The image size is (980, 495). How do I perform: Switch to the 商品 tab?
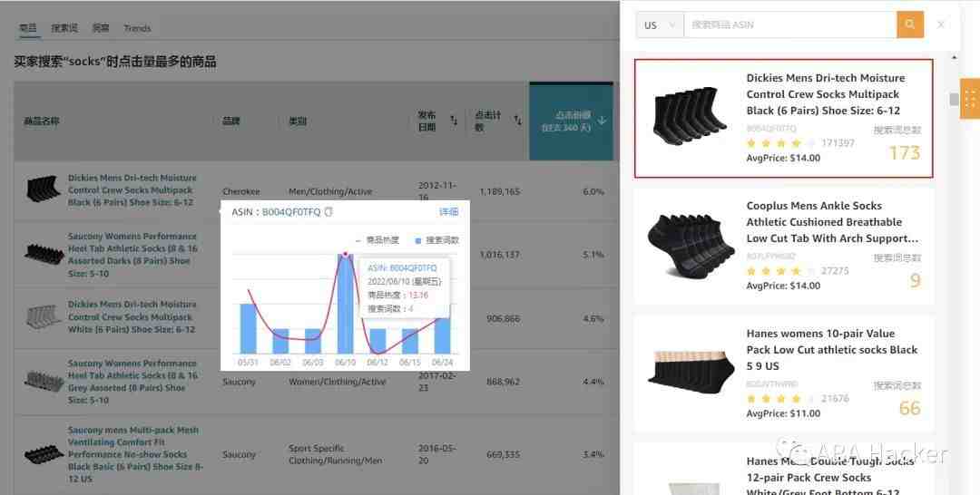tap(27, 27)
